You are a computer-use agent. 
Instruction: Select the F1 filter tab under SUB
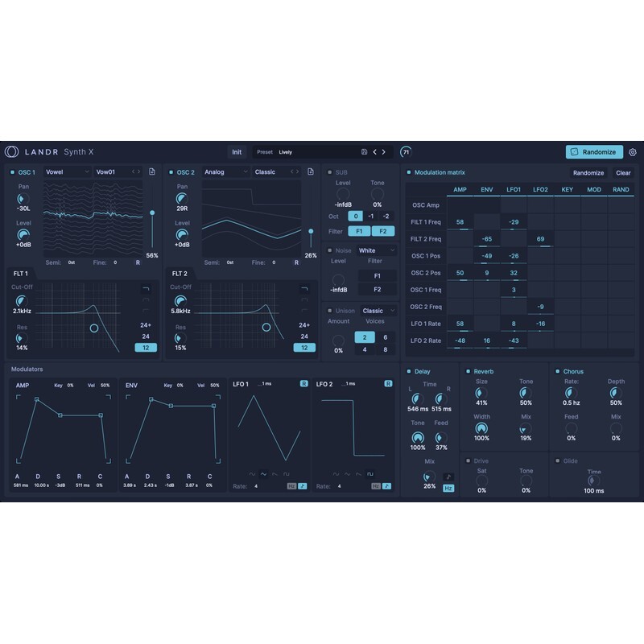tap(360, 231)
